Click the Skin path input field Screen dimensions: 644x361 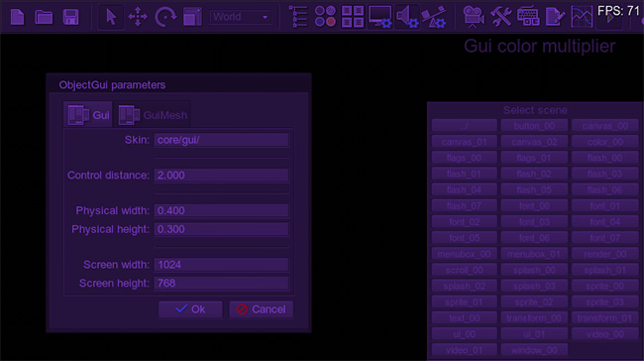pyautogui.click(x=222, y=140)
